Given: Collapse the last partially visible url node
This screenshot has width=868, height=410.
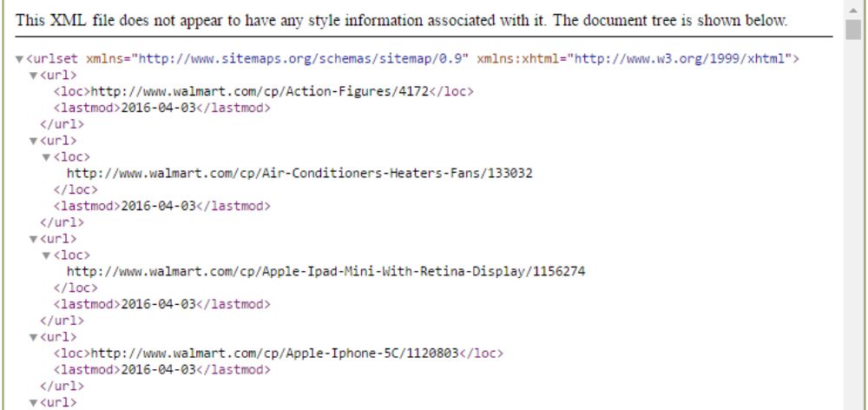Looking at the screenshot, I should 33,403.
